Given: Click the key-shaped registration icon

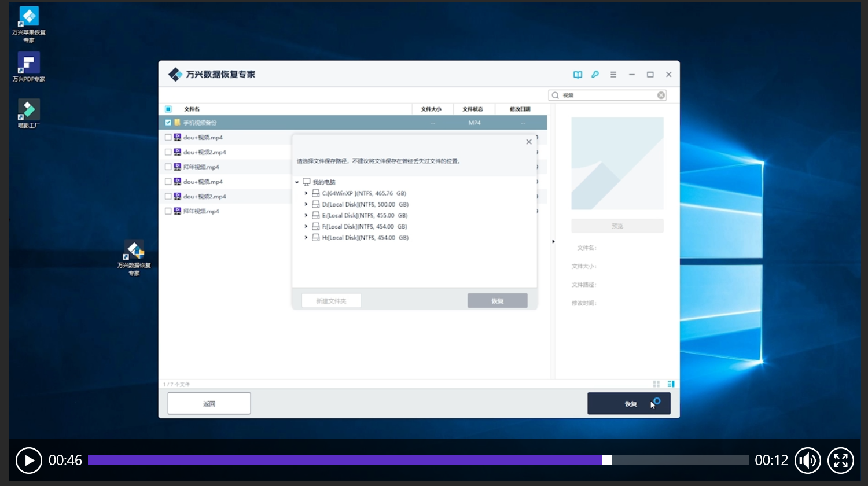Looking at the screenshot, I should pos(595,75).
